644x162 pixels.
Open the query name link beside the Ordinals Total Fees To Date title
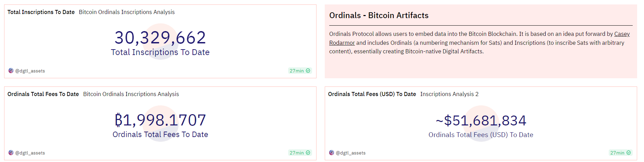pos(131,94)
